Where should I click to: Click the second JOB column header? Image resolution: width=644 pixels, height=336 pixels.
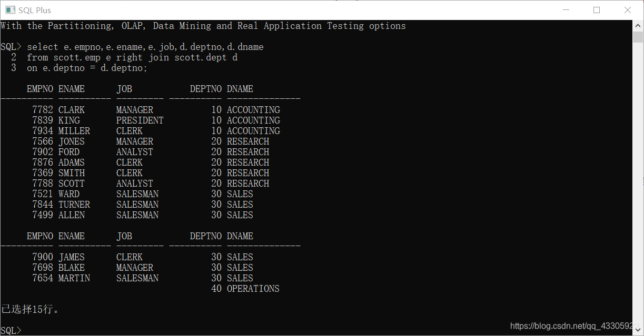tap(124, 236)
